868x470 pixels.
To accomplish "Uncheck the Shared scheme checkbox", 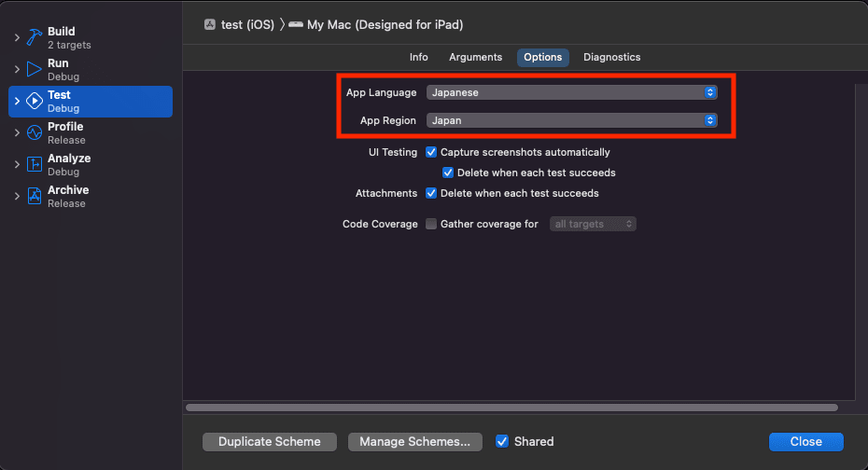I will [502, 441].
